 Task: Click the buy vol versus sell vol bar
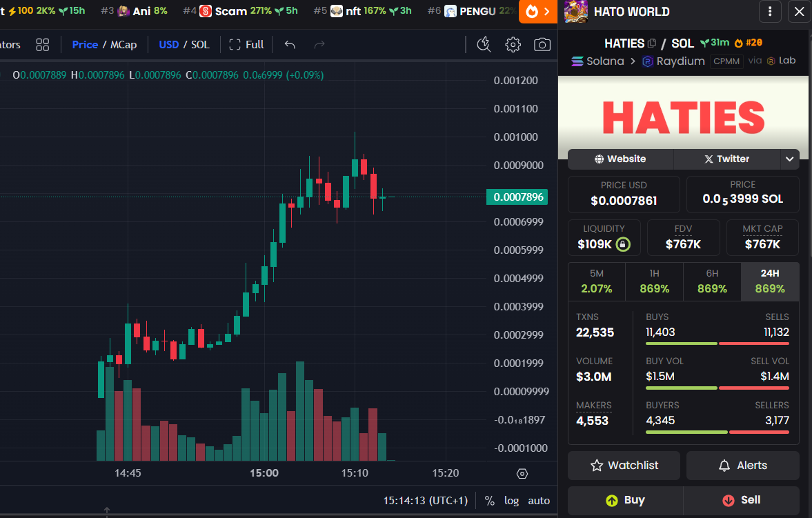(x=717, y=388)
